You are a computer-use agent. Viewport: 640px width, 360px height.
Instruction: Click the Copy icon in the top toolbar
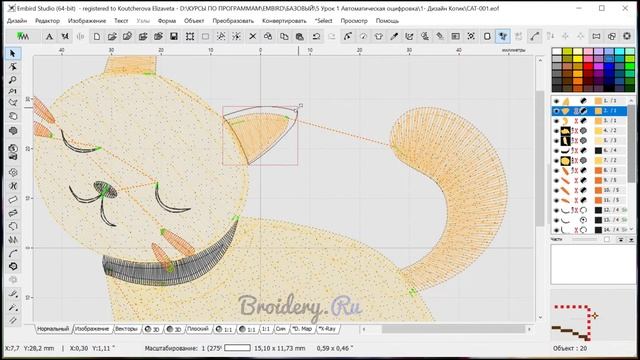point(284,36)
